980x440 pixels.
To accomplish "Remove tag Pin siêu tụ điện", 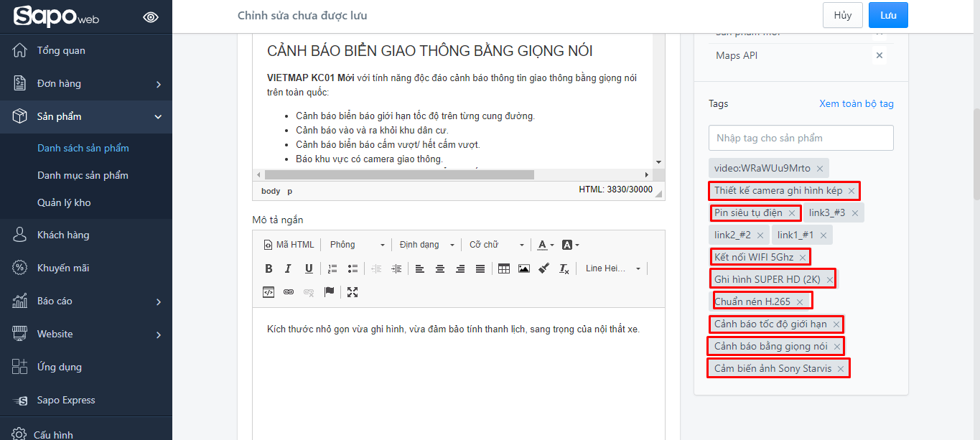I will [x=792, y=213].
